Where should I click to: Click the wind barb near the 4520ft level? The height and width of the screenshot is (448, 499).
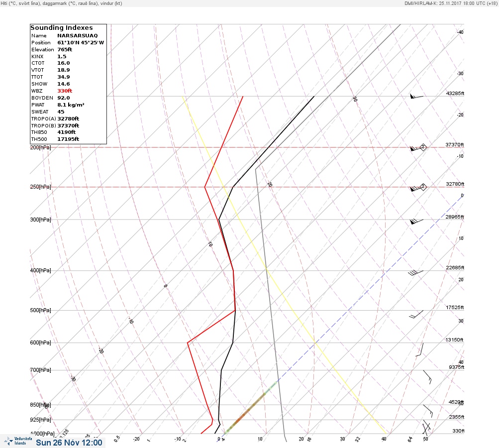(x=428, y=411)
